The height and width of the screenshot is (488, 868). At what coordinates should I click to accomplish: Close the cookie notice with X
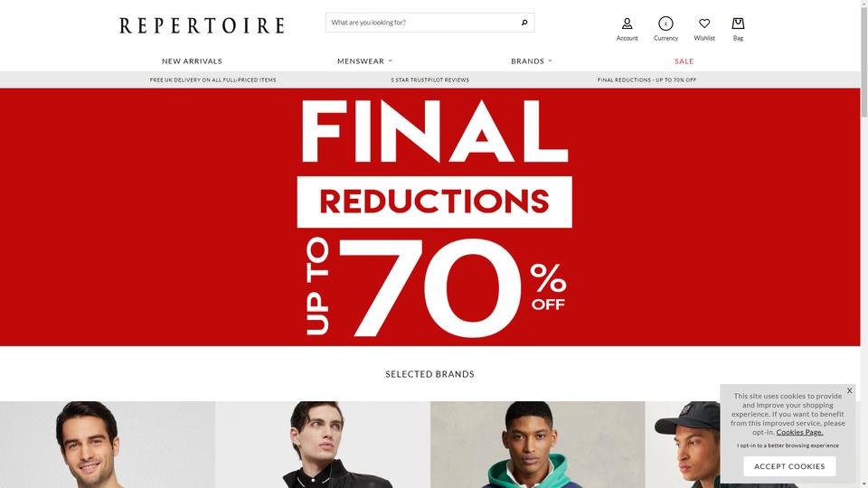(849, 390)
